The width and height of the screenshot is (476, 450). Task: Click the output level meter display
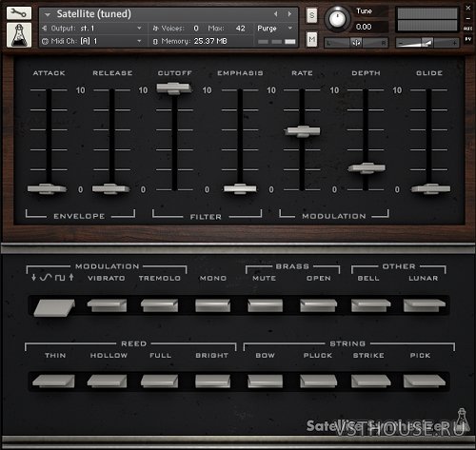click(427, 19)
